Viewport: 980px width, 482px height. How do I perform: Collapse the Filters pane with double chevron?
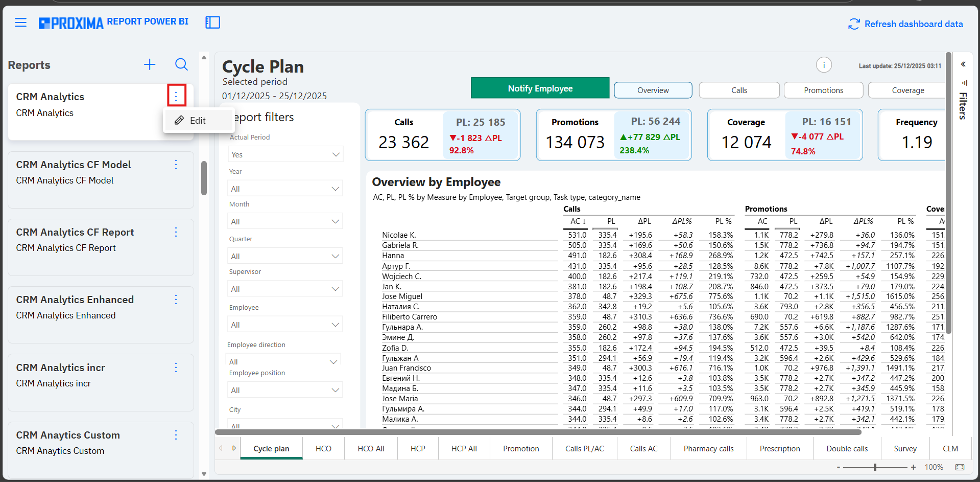pyautogui.click(x=963, y=64)
